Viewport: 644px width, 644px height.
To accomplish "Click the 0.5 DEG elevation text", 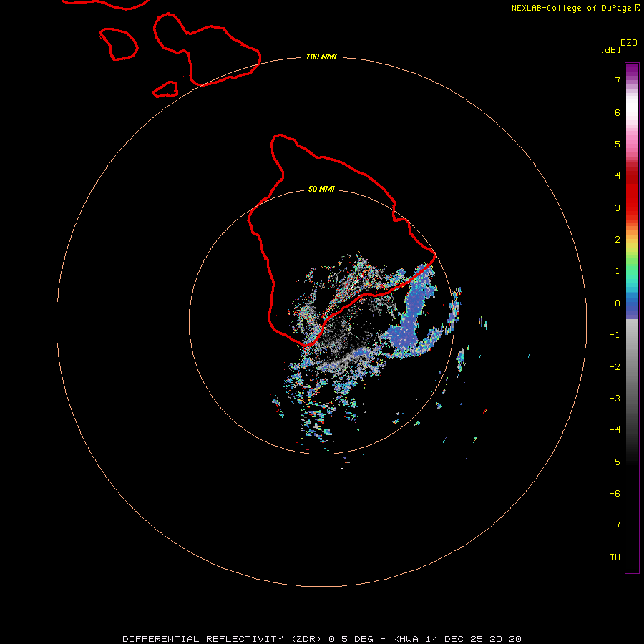I will (x=351, y=639).
